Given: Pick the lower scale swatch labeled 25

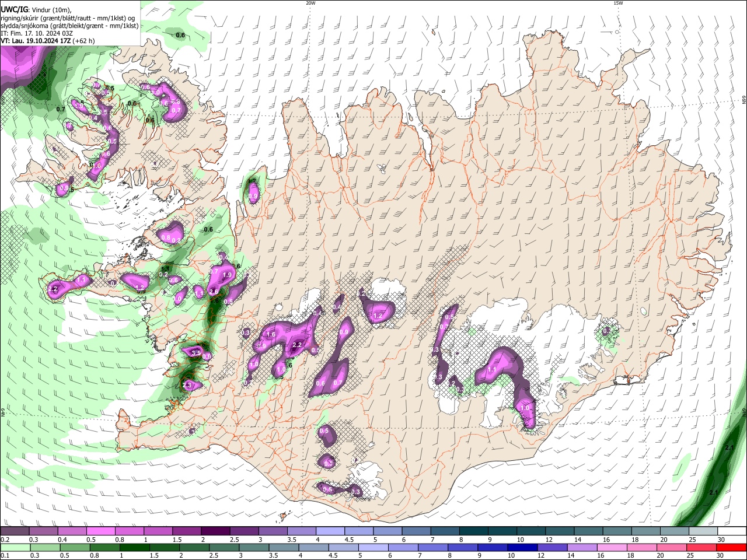Looking at the screenshot, I should click(701, 547).
